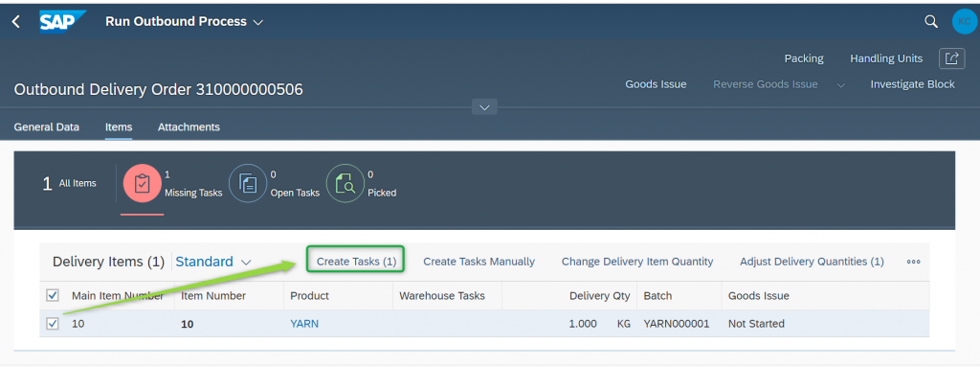Click the Main Item Number column header
980x367 pixels.
[x=118, y=295]
